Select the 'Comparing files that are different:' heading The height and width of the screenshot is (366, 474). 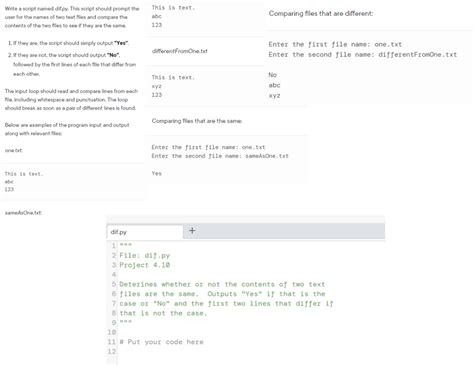coord(321,13)
